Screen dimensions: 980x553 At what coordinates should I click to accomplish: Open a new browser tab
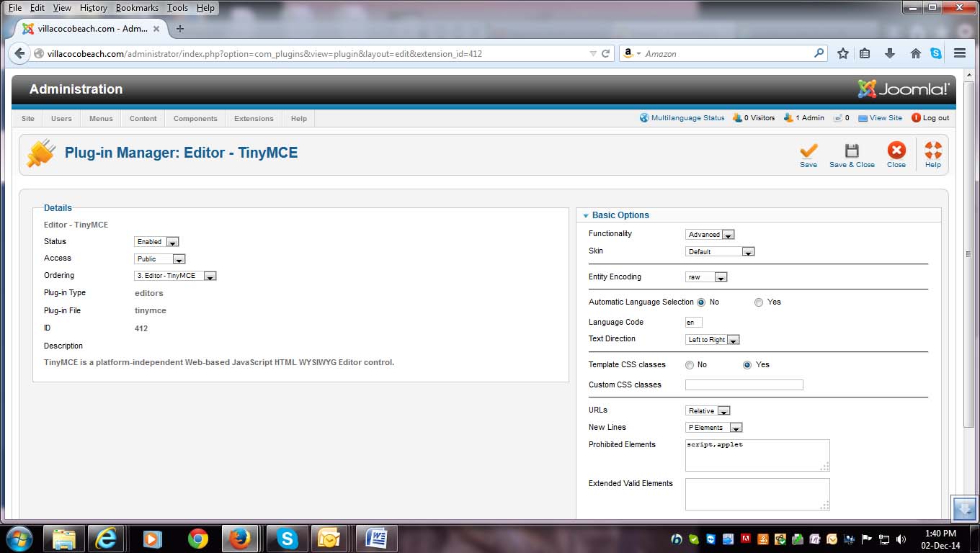[x=180, y=29]
